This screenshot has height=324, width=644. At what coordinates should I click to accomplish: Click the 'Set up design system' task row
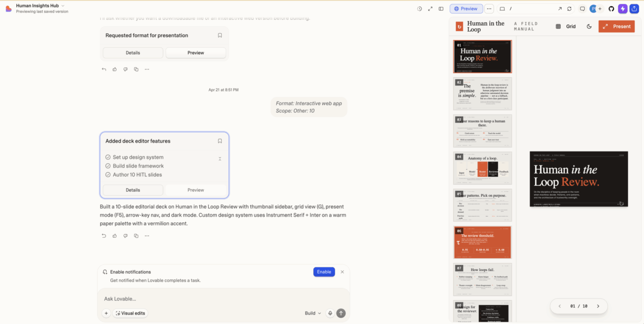134,157
